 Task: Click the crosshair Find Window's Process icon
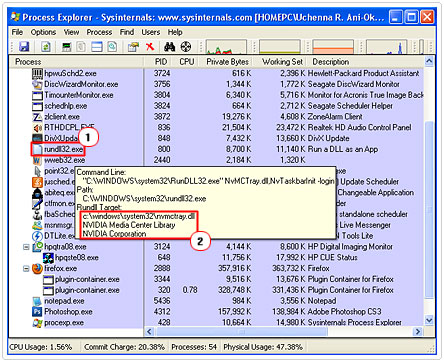pos(186,46)
